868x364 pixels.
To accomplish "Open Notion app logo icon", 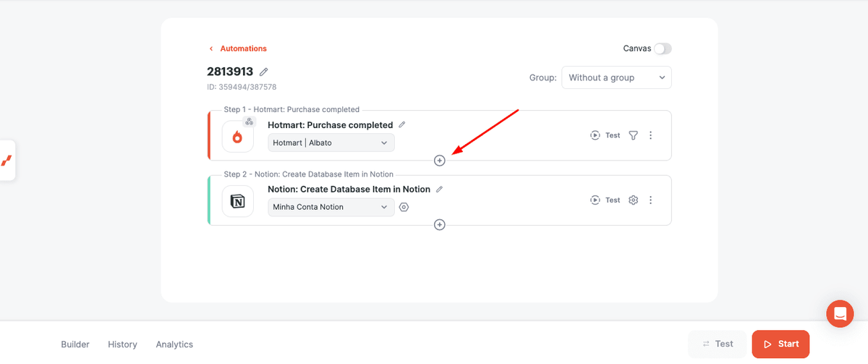I will pyautogui.click(x=238, y=201).
